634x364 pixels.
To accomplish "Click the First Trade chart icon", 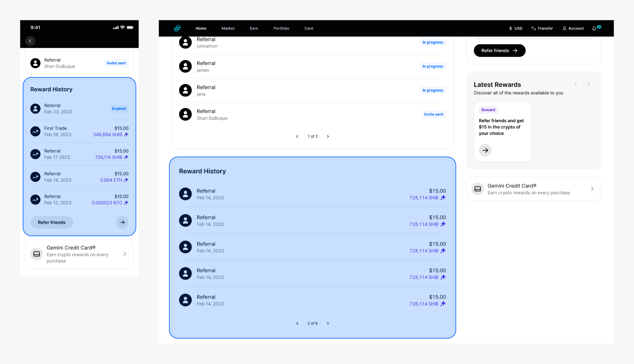I will point(36,131).
